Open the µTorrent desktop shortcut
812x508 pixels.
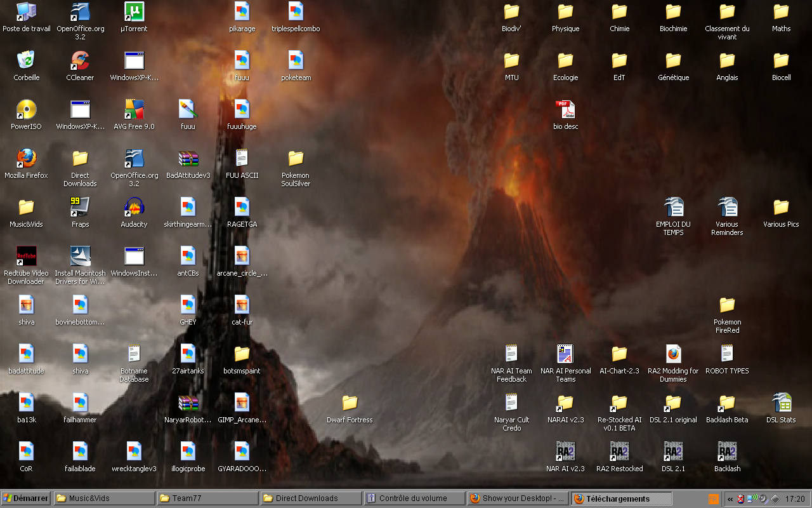pyautogui.click(x=134, y=12)
